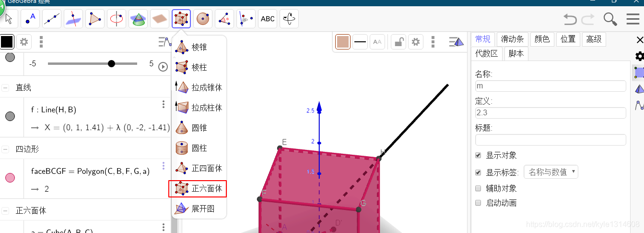
Task: Choose 拉成锥体 extrude to pyramid
Action: click(199, 87)
